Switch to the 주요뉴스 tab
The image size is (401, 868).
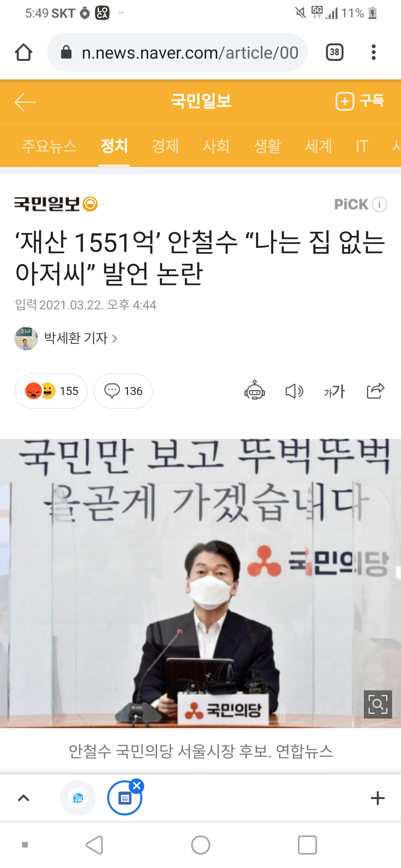pyautogui.click(x=49, y=146)
